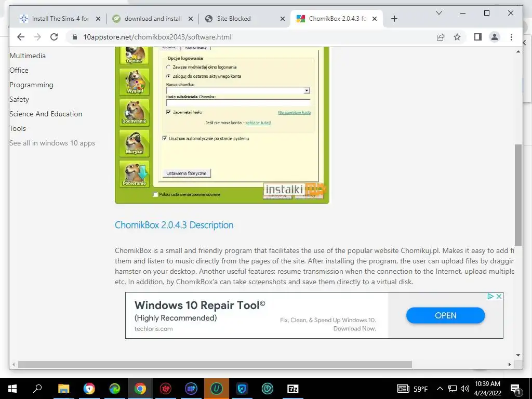This screenshot has width=532, height=399.
Task: Bookmark this page with the star icon
Action: click(x=457, y=37)
